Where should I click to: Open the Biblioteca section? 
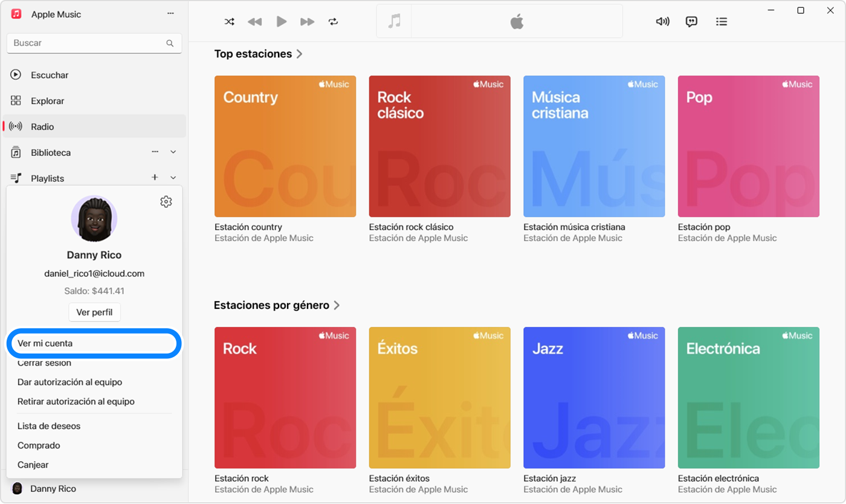[x=51, y=153]
